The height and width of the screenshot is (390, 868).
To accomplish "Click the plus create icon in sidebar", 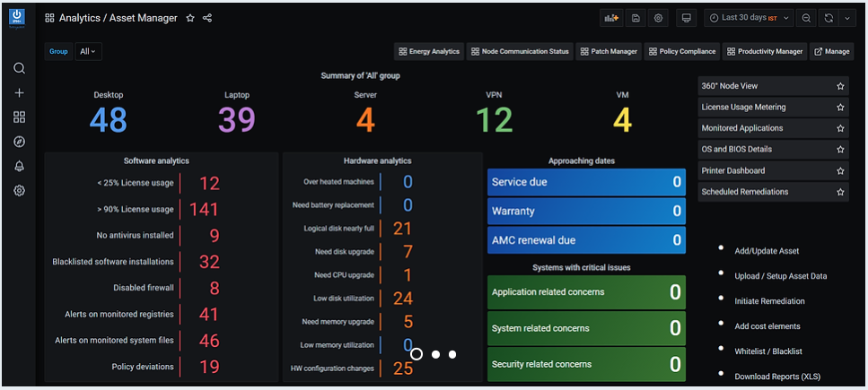I will tap(19, 93).
